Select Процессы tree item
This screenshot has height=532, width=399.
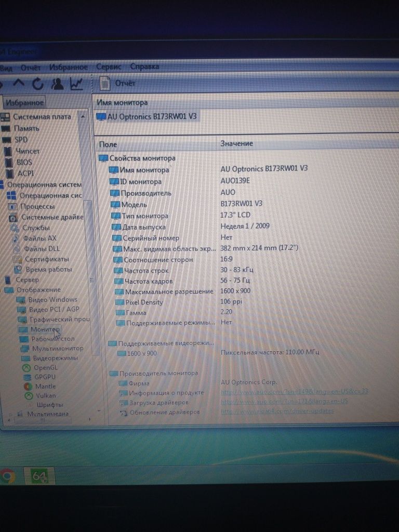pos(37,207)
